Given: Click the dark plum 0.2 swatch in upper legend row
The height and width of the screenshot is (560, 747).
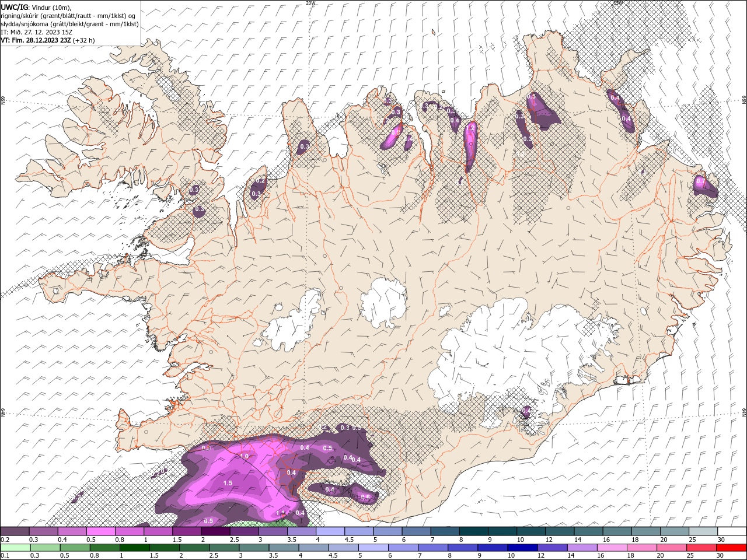Looking at the screenshot, I should [x=15, y=531].
